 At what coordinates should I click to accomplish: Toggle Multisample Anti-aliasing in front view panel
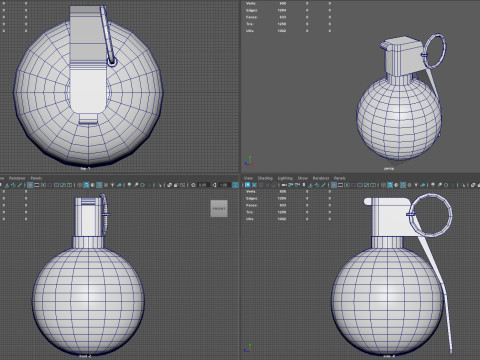pyautogui.click(x=142, y=185)
